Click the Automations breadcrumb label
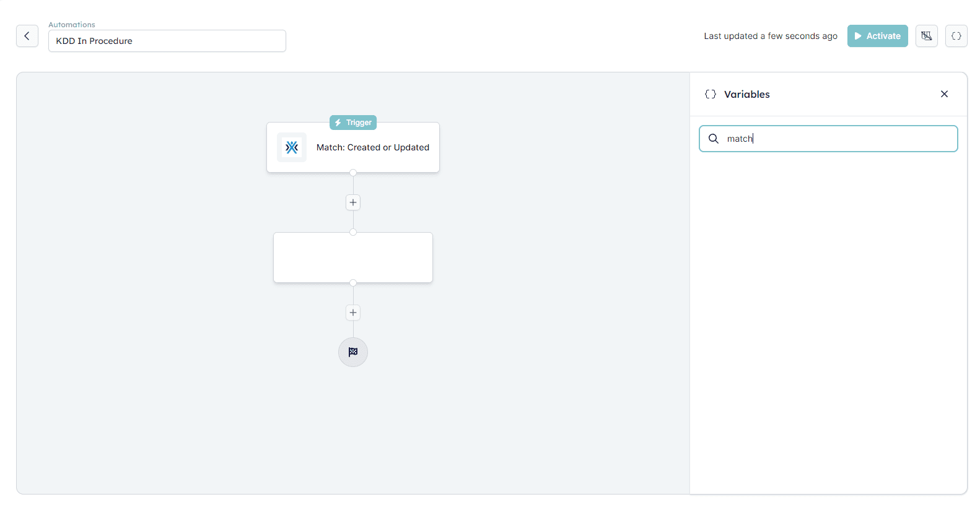Image resolution: width=980 pixels, height=510 pixels. pyautogui.click(x=72, y=25)
